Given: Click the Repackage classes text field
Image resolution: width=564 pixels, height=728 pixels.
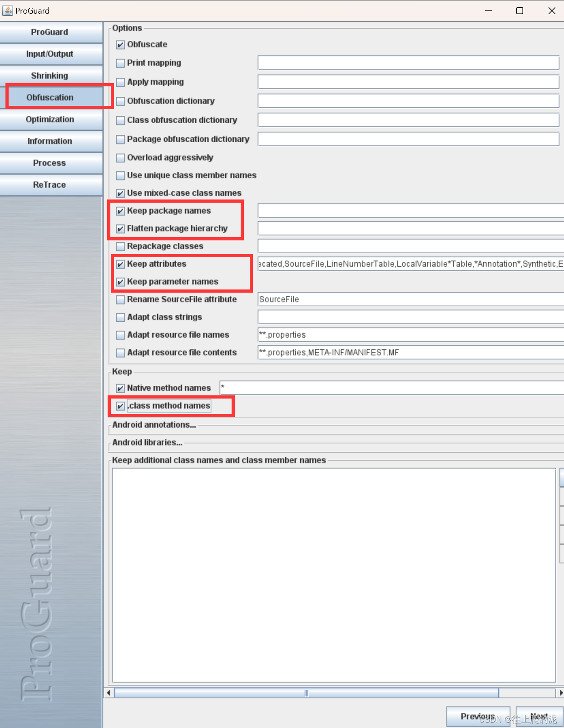Looking at the screenshot, I should (x=411, y=246).
